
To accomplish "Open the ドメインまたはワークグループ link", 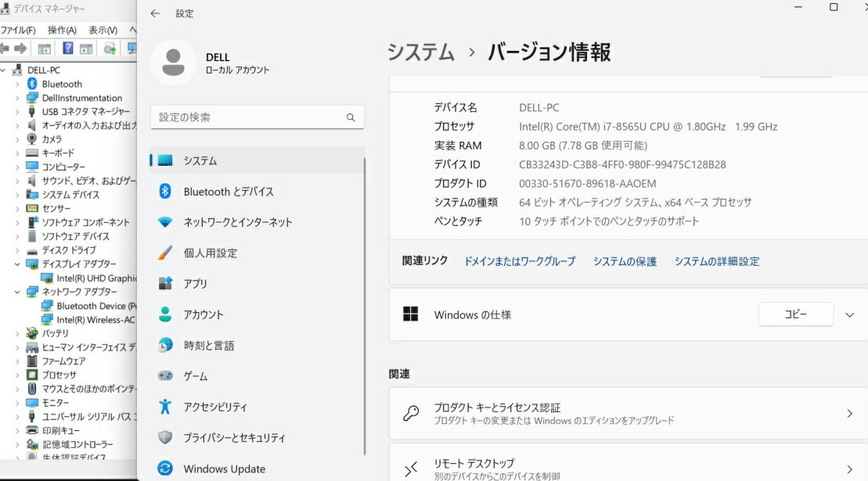I will tap(520, 262).
